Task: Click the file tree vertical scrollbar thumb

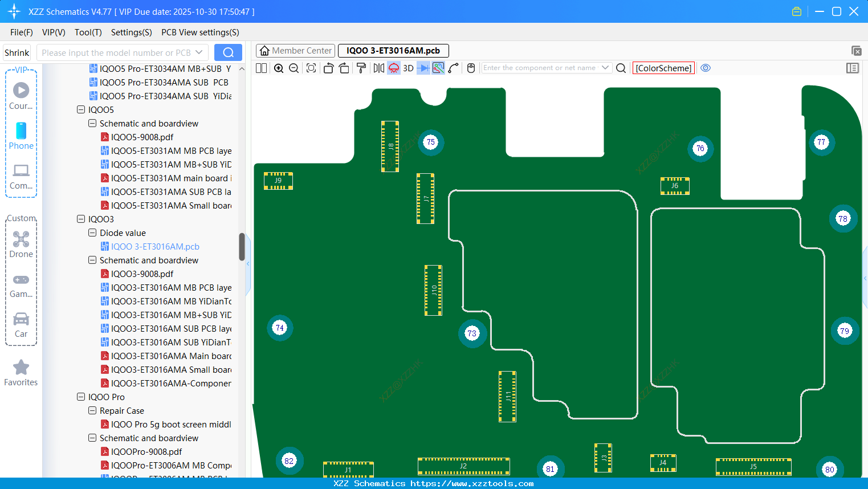Action: [242, 247]
